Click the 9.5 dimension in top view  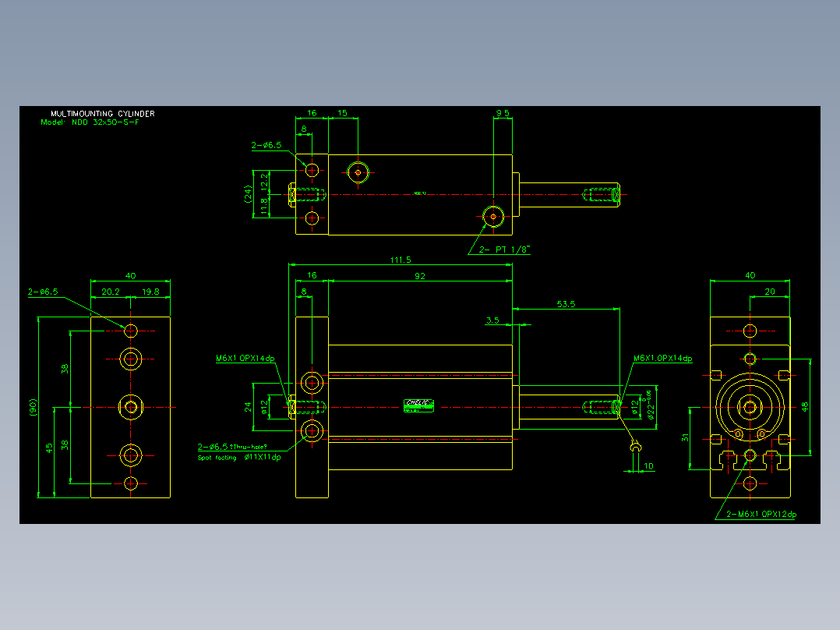503,113
